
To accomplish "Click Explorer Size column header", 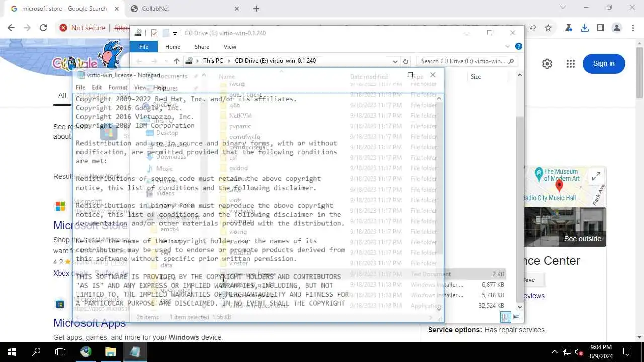I will point(476,77).
